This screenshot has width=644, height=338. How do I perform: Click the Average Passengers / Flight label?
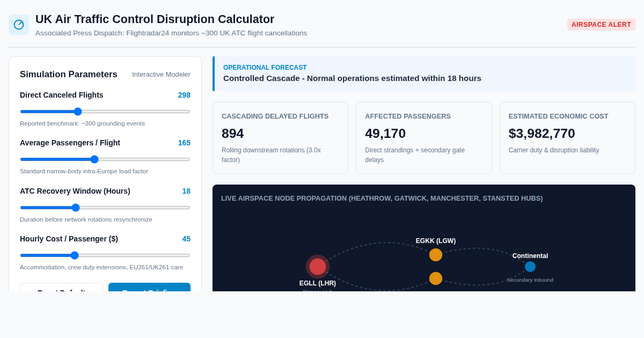[x=70, y=143]
